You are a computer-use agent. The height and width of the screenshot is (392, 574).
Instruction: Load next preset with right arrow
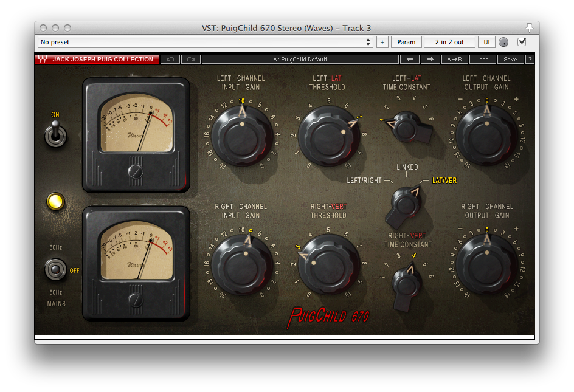point(430,60)
